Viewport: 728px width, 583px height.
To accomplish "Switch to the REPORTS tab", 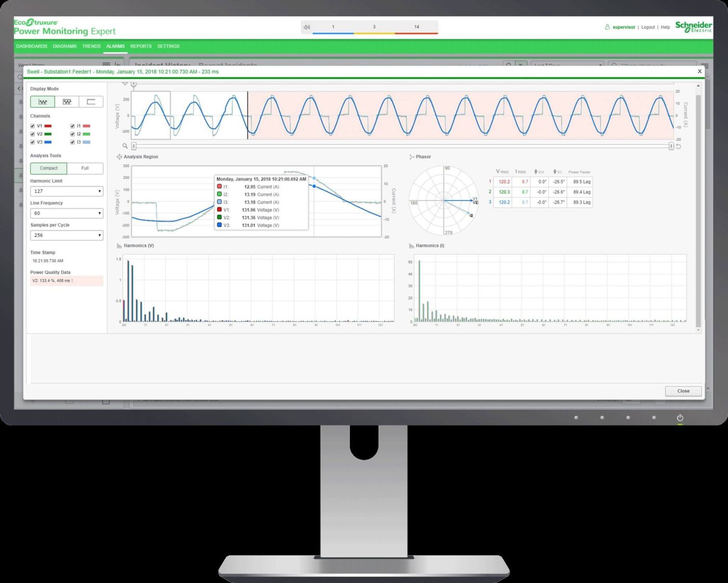I will pyautogui.click(x=140, y=46).
